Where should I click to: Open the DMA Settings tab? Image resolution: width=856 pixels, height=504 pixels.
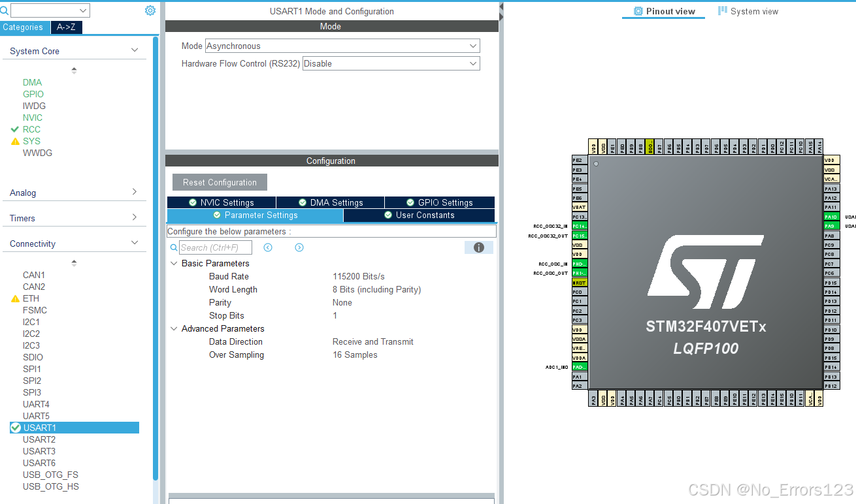[329, 202]
